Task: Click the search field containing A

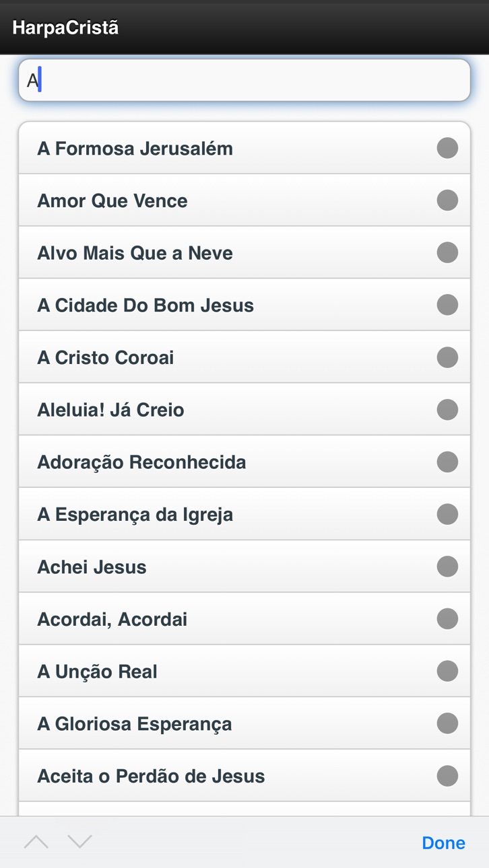Action: tap(244, 81)
